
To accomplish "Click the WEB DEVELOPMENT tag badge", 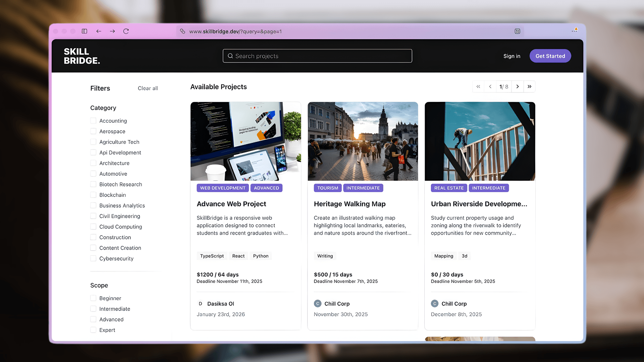I will point(223,188).
